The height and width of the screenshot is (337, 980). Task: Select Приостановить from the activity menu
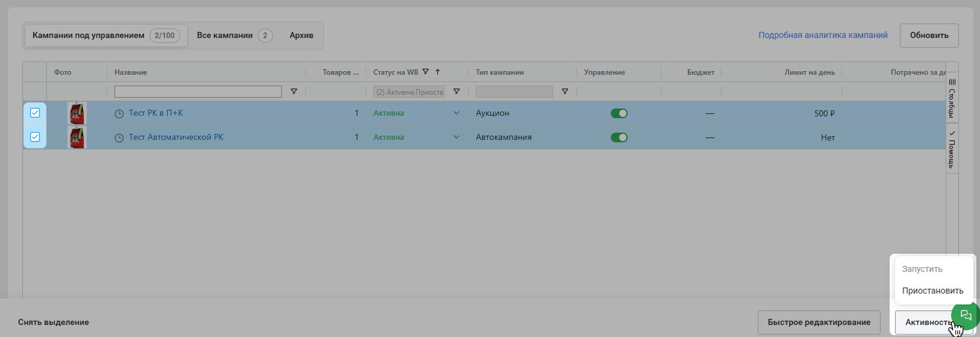(932, 291)
